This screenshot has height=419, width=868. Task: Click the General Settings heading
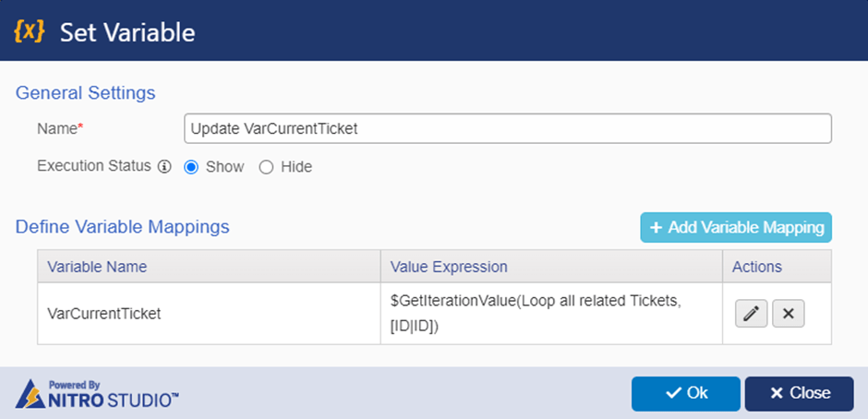pos(85,93)
